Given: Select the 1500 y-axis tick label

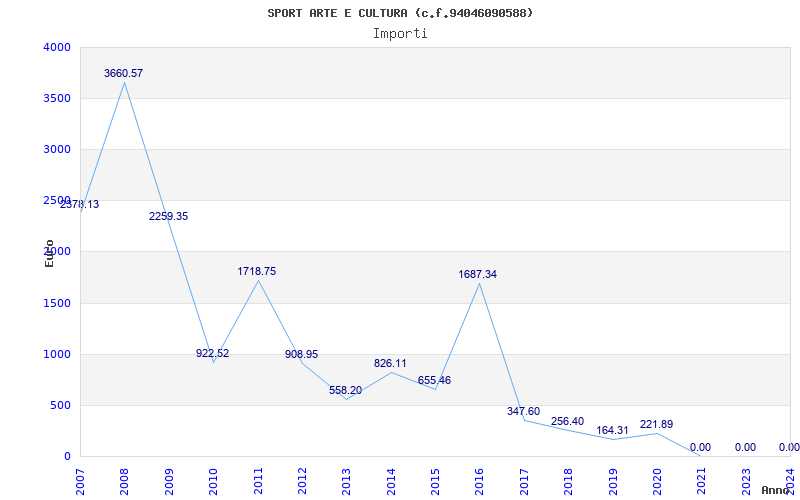Looking at the screenshot, I should click(56, 303).
